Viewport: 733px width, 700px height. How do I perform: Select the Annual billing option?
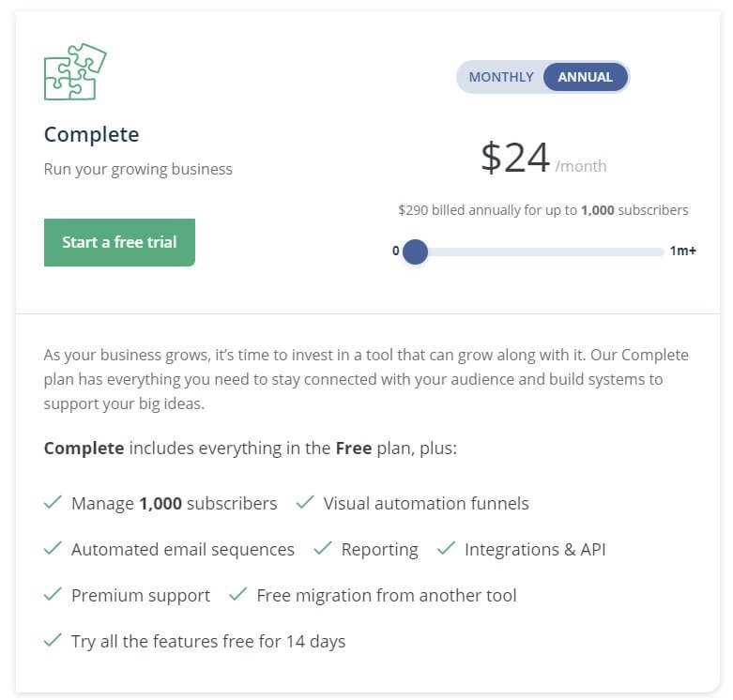(586, 77)
